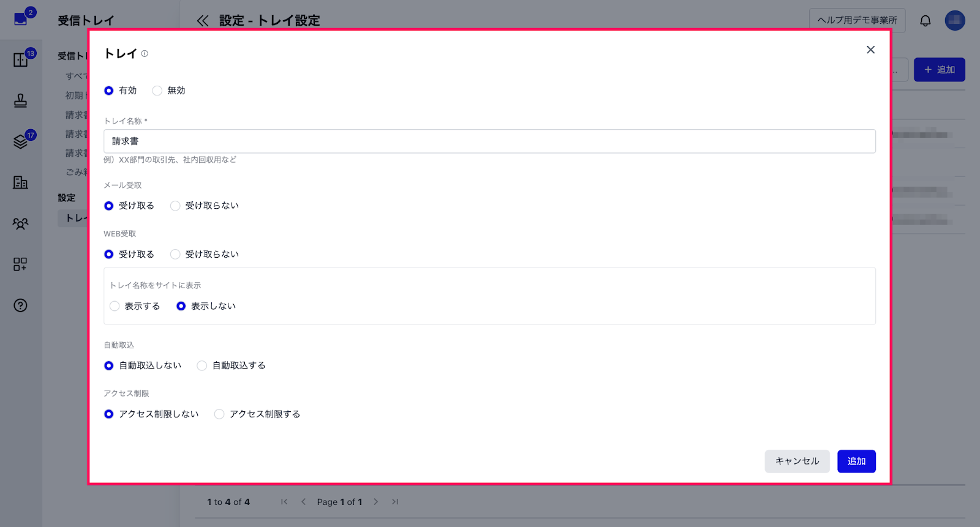
Task: Go to first page in pagination
Action: 284,502
